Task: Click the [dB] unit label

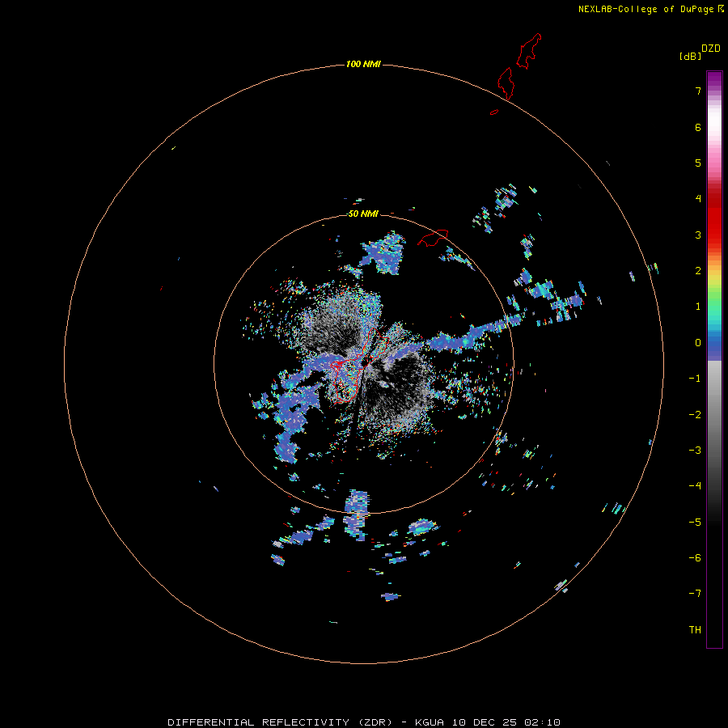Action: (691, 56)
